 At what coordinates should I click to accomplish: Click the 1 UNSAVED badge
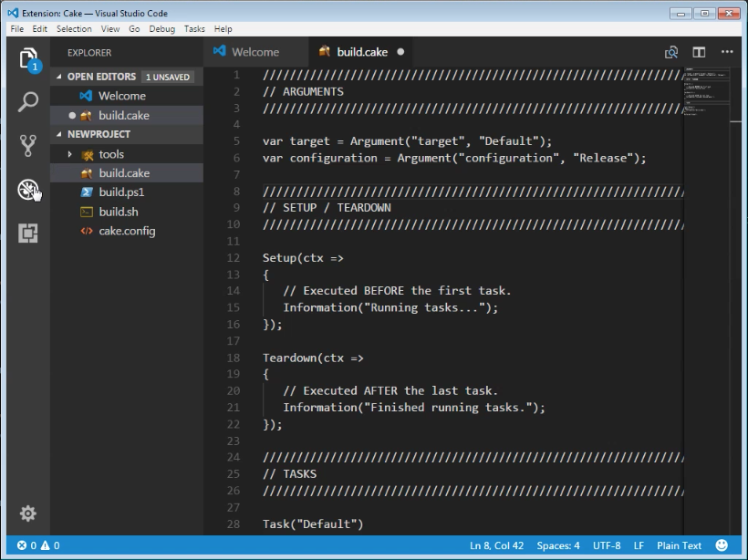pos(168,77)
